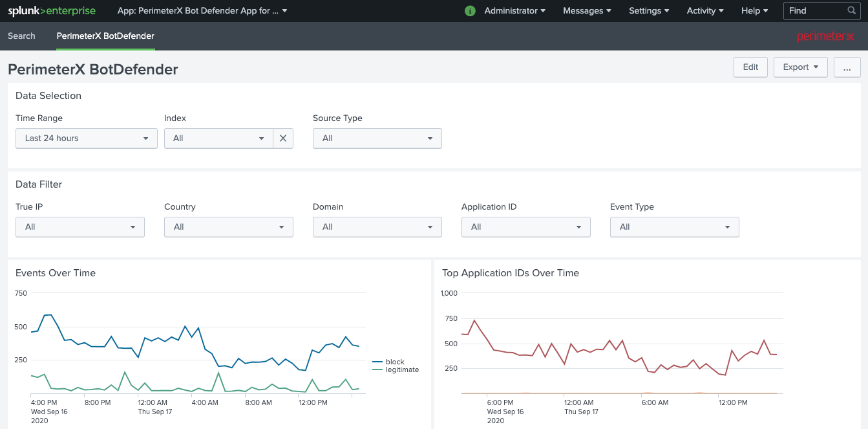Viewport: 868px width, 429px height.
Task: Focus the Find input field
Action: pyautogui.click(x=814, y=11)
